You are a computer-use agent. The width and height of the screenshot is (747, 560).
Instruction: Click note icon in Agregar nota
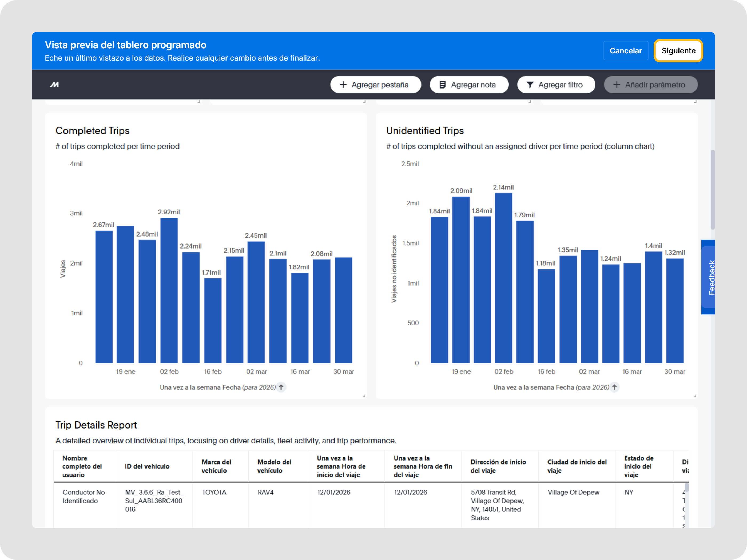point(442,85)
